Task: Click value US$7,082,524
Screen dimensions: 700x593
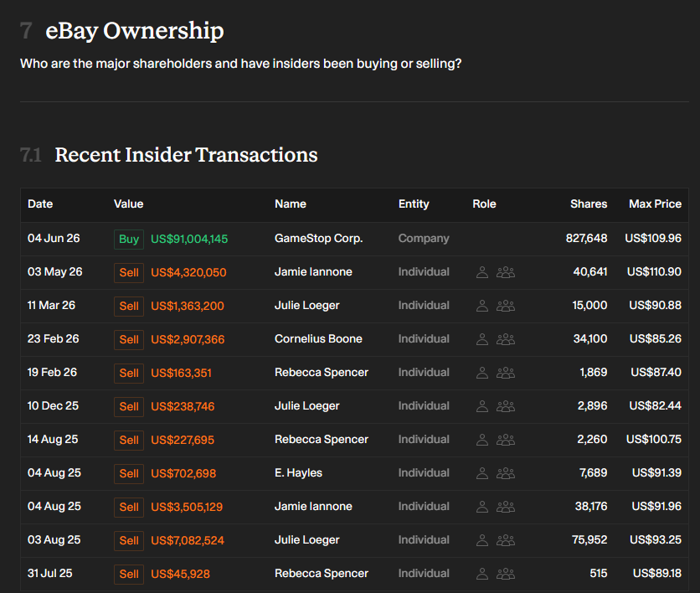Action: tap(188, 541)
